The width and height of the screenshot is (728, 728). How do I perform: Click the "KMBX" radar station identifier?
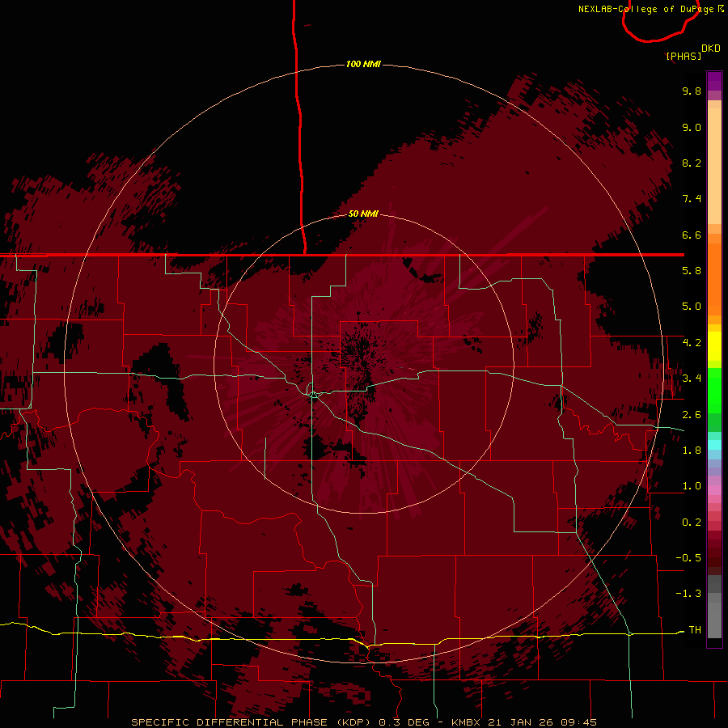pyautogui.click(x=466, y=722)
